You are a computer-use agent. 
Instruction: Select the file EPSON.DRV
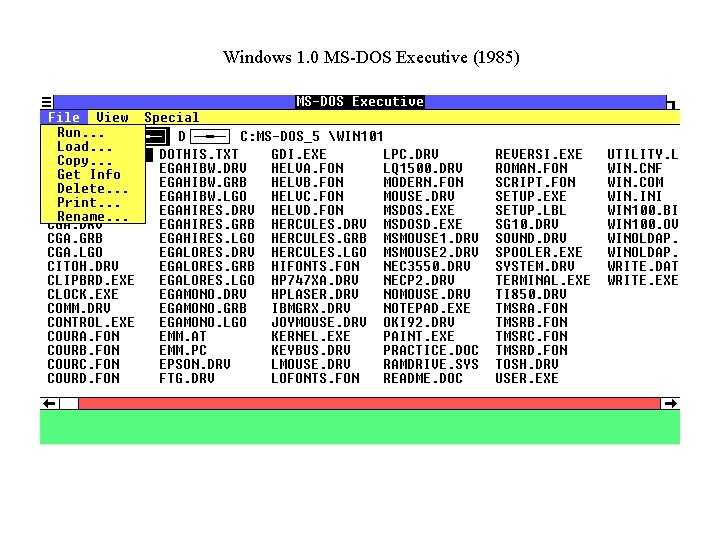tap(195, 364)
